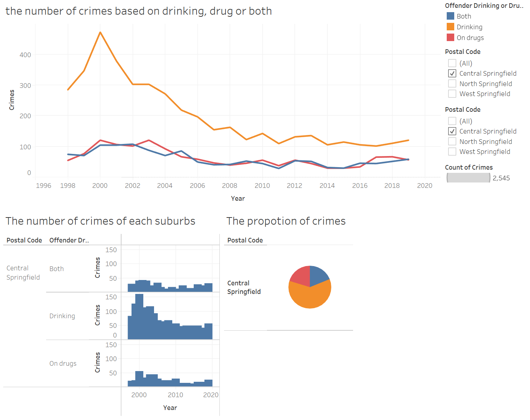This screenshot has height=420, width=530.
Task: Click the Count of Crimes slider bar
Action: 468,178
